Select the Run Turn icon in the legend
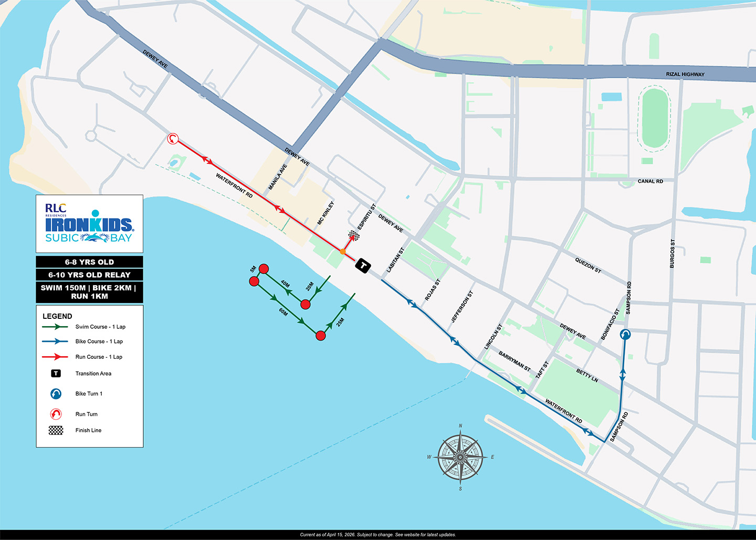 56,414
